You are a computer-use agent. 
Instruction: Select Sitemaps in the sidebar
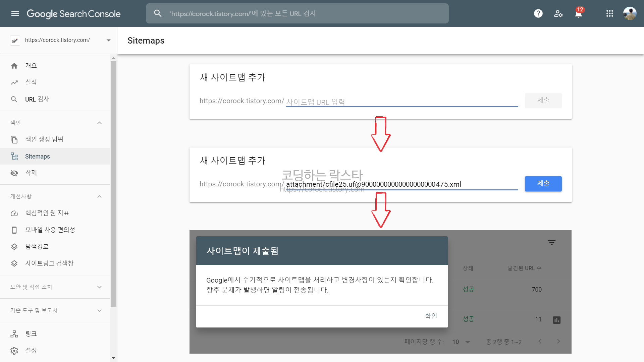tap(37, 157)
